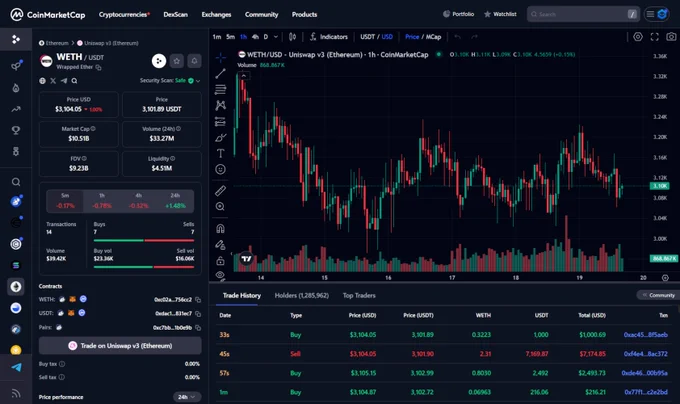680x404 pixels.
Task: Expand the Security Scan dropdown chevron
Action: coord(198,81)
